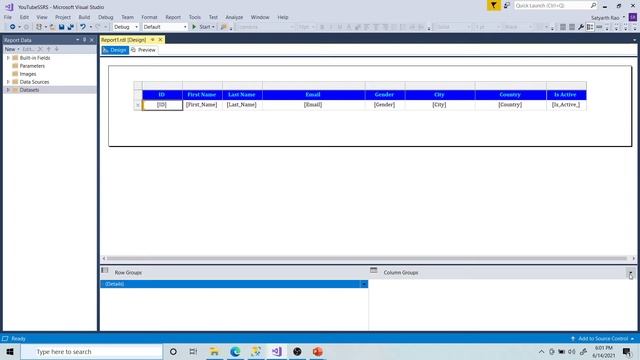This screenshot has width=640, height=360.
Task: Click the Save icon in toolbar
Action: (x=61, y=27)
